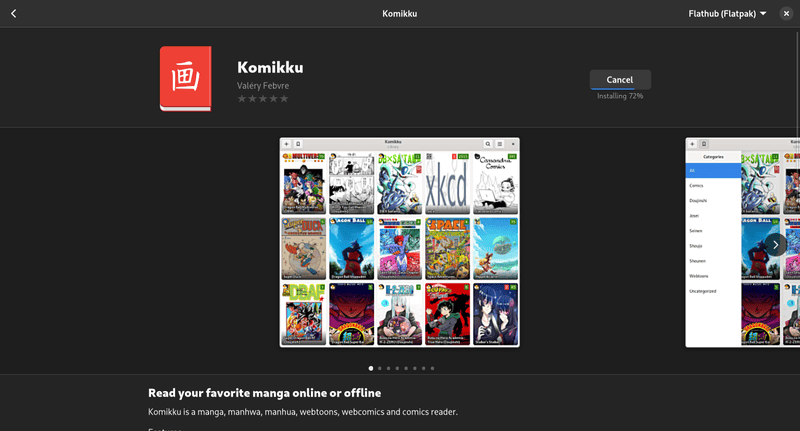Click the Komikku title in header bar
Screen dimensions: 800x431
400,13
